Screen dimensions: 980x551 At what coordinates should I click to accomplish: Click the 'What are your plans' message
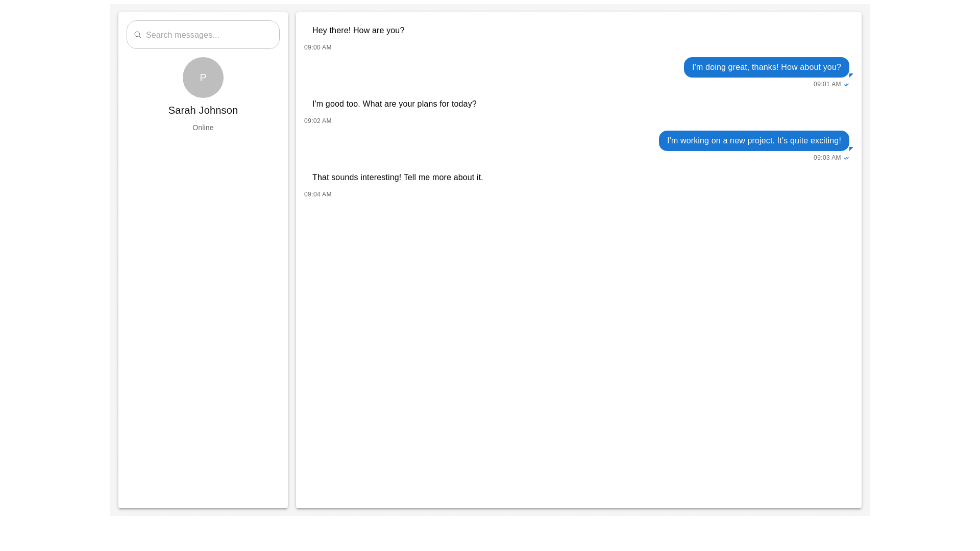(394, 104)
